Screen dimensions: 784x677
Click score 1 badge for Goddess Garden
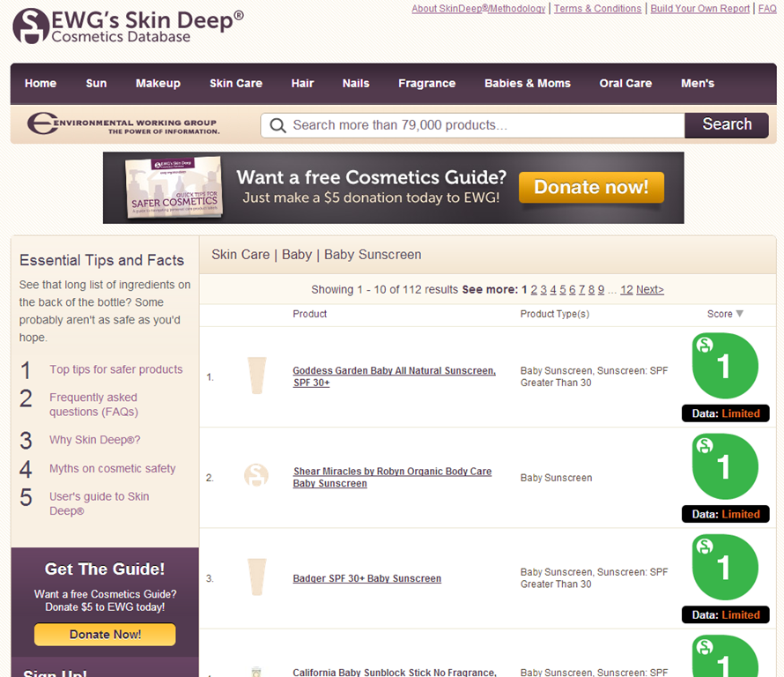pyautogui.click(x=725, y=366)
